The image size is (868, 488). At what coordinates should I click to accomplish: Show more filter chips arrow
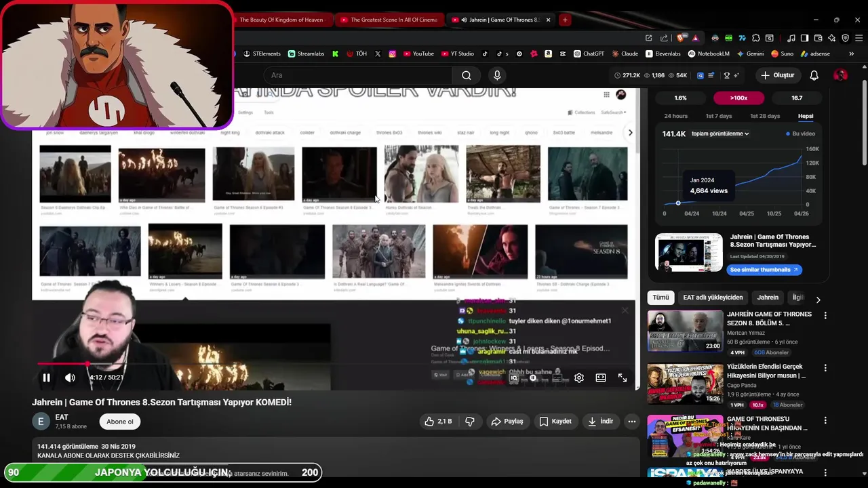click(x=818, y=299)
